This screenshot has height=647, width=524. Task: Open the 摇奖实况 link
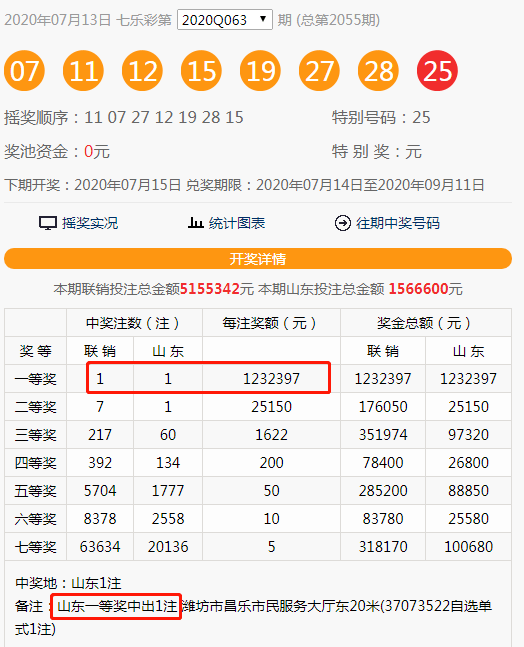coord(90,223)
